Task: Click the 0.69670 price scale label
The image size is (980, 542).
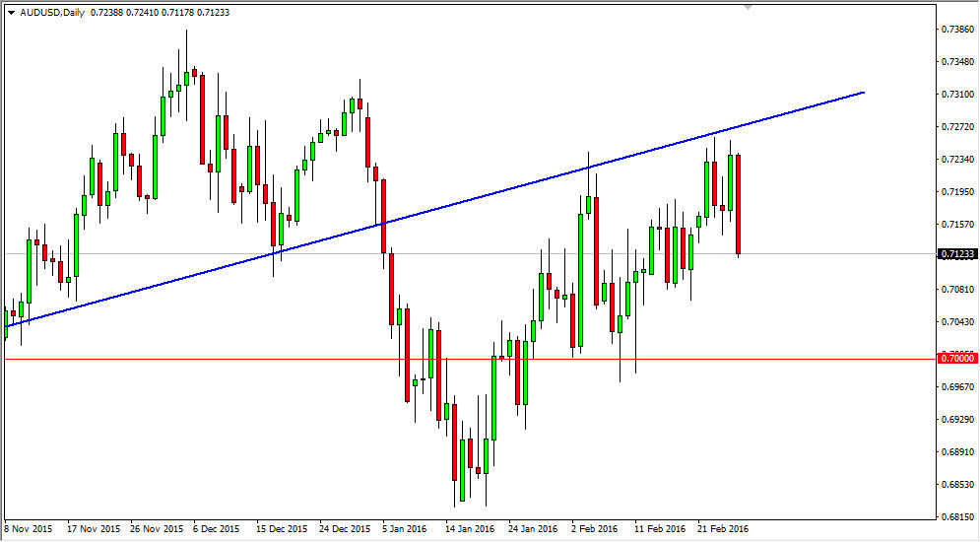Action: click(958, 387)
